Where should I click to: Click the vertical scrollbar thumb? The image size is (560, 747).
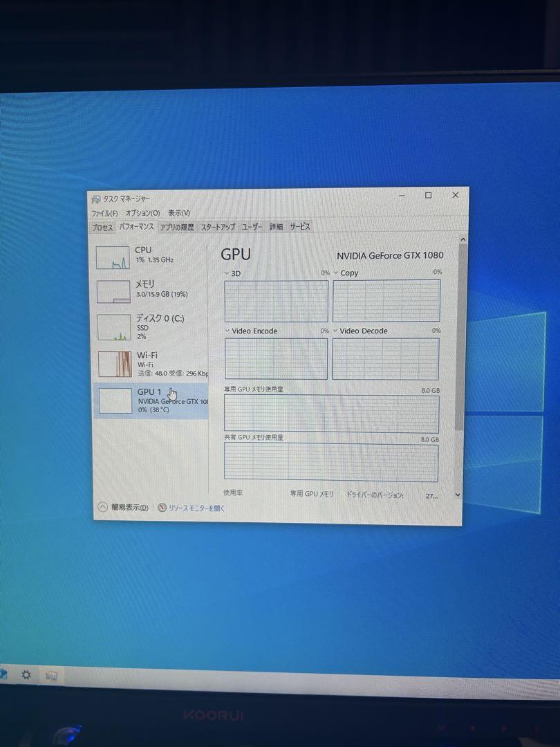[x=461, y=338]
